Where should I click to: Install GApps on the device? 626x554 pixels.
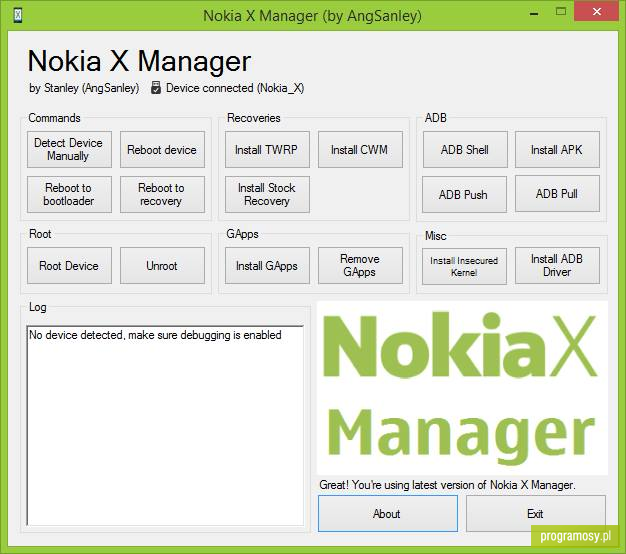pos(267,266)
